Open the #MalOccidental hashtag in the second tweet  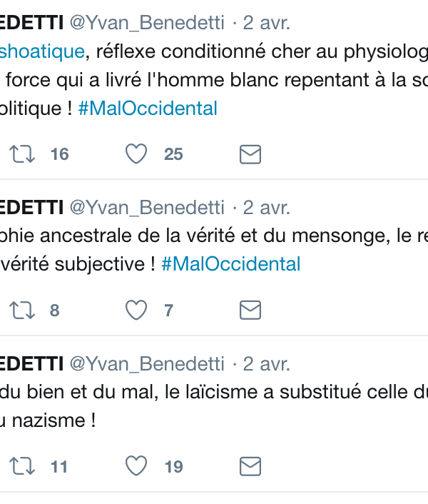[x=230, y=265]
